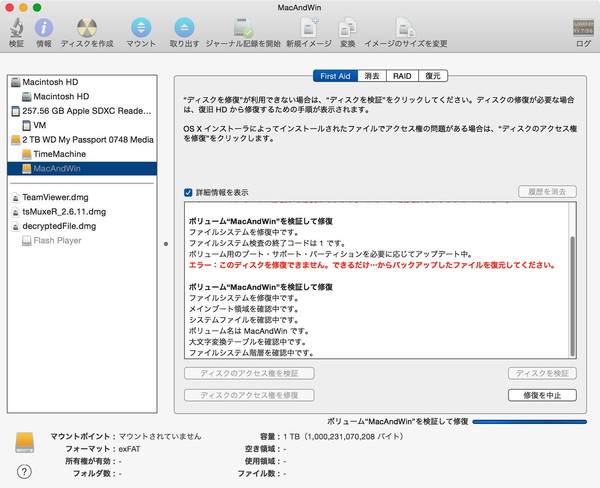
Task: Click the ボリューム名は MacAndWin です log line
Action: 249,331
